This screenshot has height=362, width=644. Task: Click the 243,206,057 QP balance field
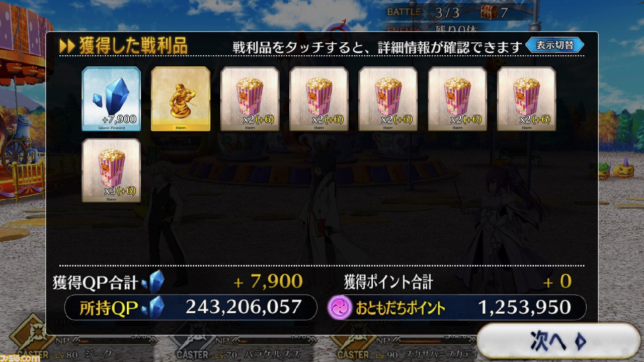click(191, 307)
